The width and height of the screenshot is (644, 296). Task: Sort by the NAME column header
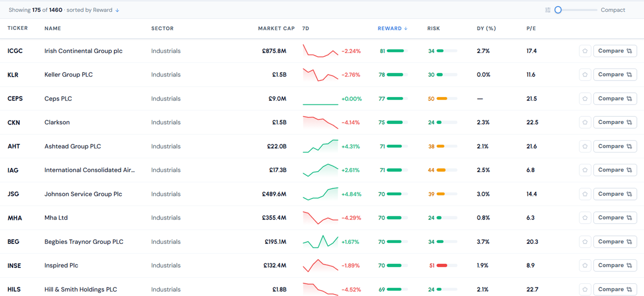[53, 29]
